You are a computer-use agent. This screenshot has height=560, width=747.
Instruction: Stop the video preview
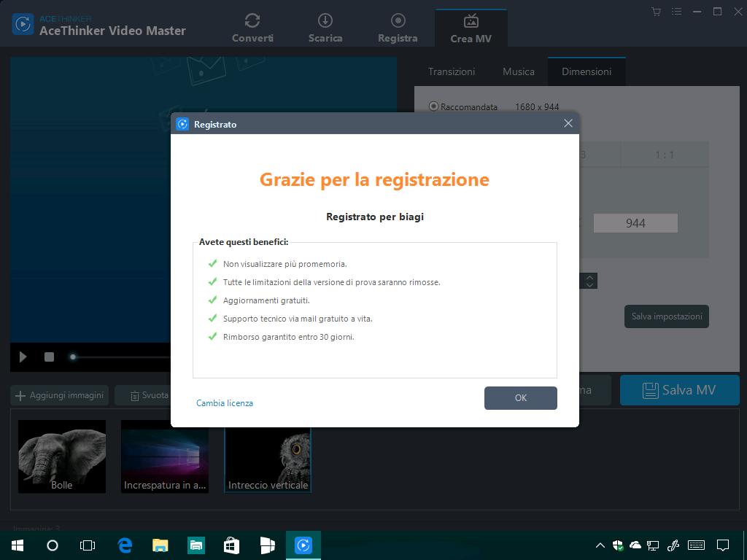point(49,357)
